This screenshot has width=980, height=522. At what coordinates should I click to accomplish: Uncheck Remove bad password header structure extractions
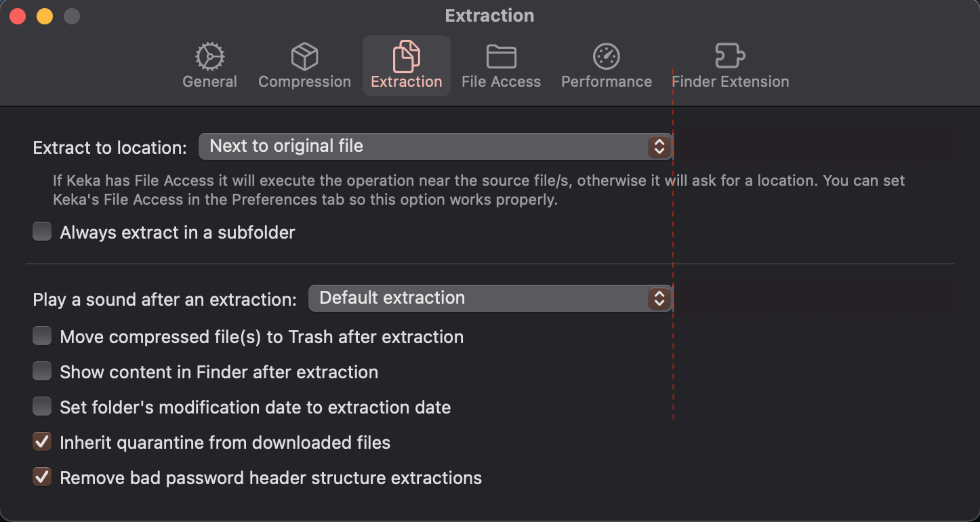click(x=42, y=477)
